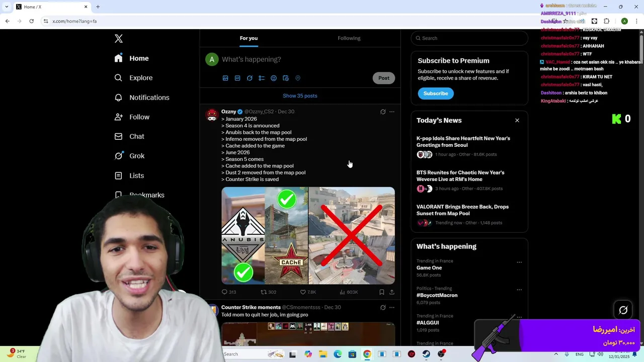Bookmark Ozzny's post

(x=382, y=292)
